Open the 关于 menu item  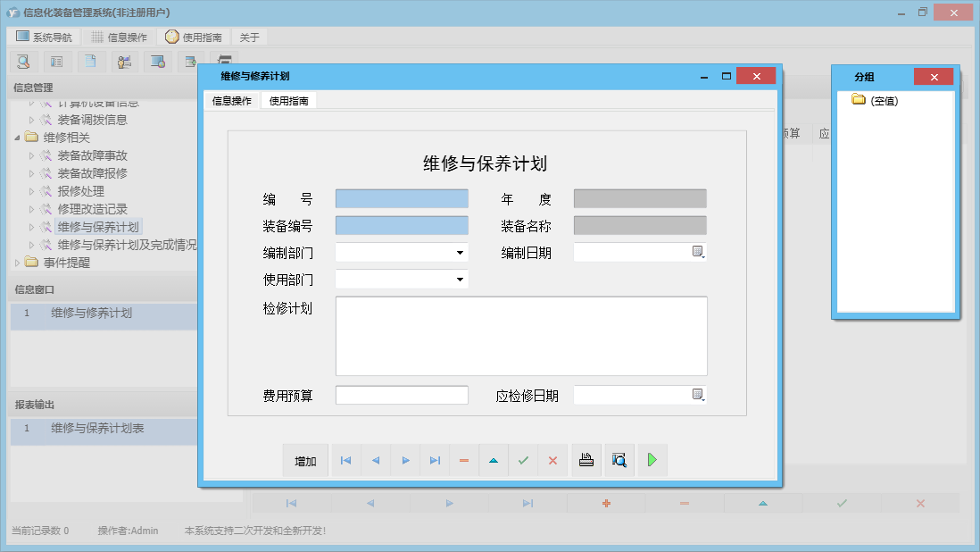click(x=249, y=37)
